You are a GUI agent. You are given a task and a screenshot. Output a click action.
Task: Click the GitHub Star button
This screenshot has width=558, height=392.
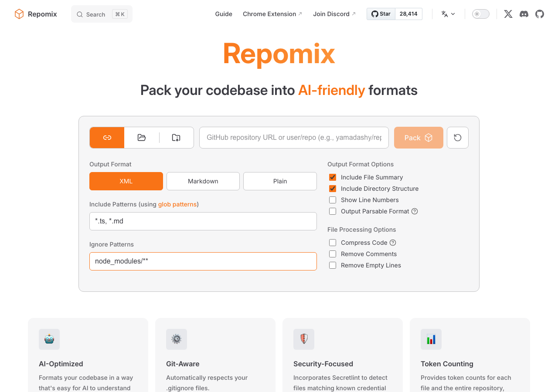(381, 14)
